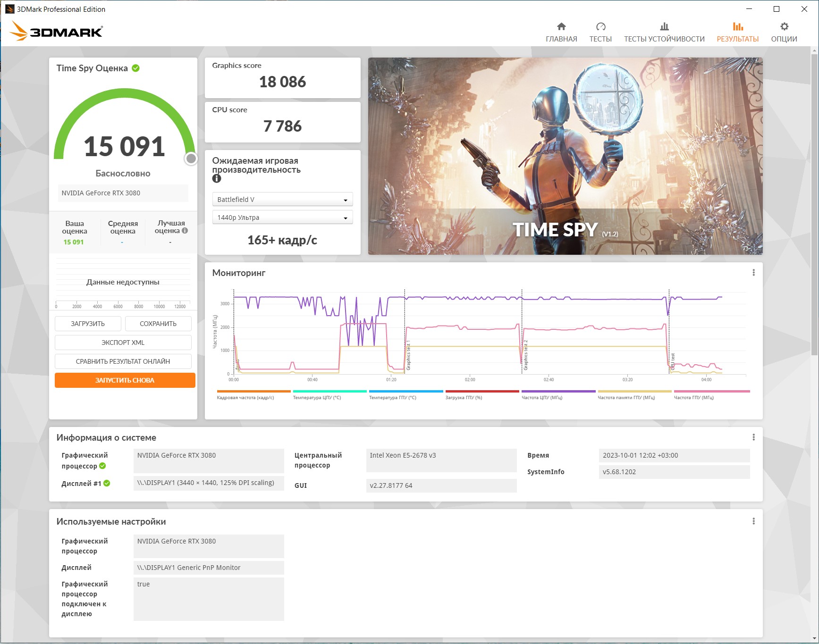The width and height of the screenshot is (819, 644).
Task: Click the Graphics test 1 chart marker
Action: tap(408, 355)
